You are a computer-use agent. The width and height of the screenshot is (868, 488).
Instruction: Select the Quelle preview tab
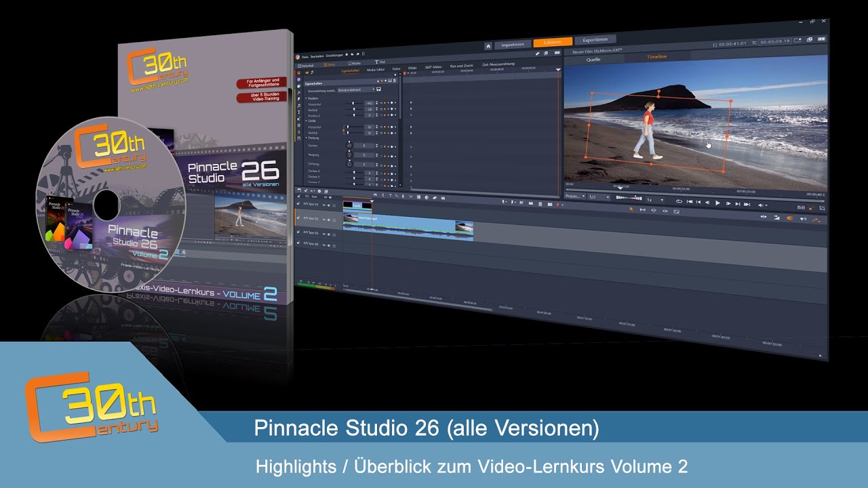tap(593, 60)
